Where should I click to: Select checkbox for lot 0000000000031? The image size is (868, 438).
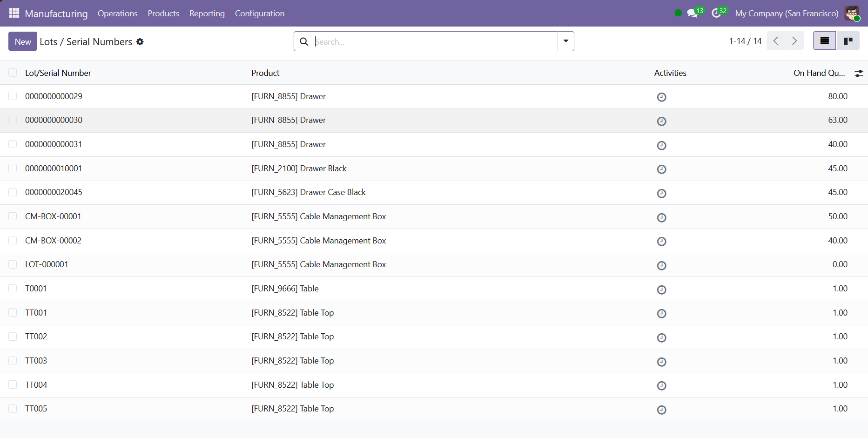tap(13, 144)
